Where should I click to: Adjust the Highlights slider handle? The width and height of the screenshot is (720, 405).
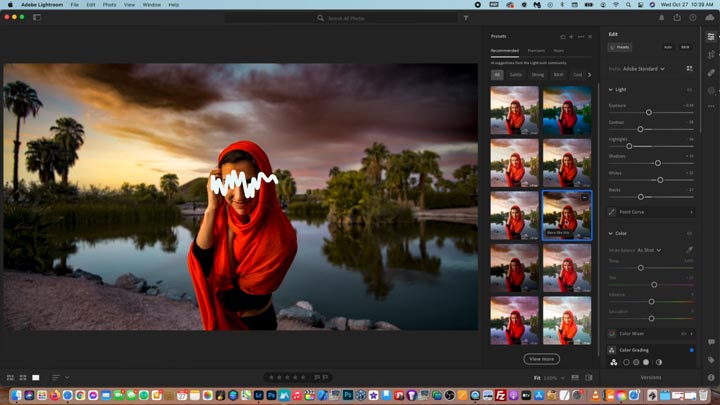click(629, 146)
